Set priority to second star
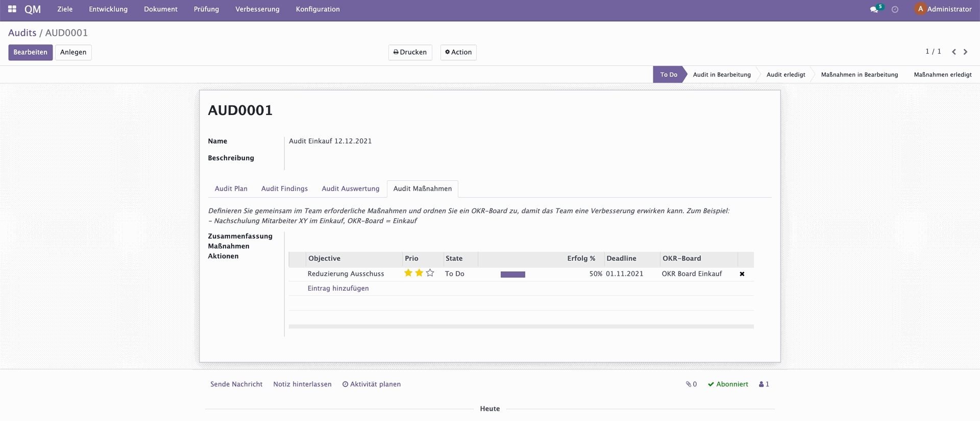Viewport: 980px width, 421px height. [419, 273]
